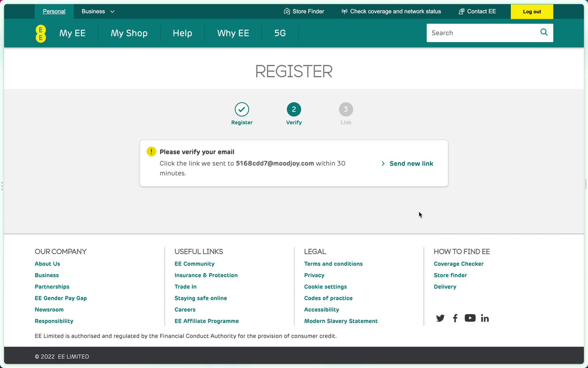Screen dimensions: 588x368
Task: Click the search magnifier icon
Action: 544,32
